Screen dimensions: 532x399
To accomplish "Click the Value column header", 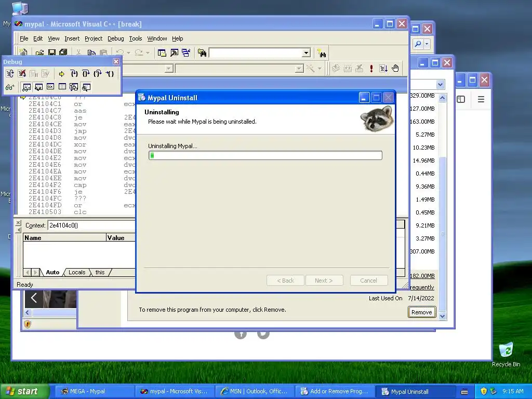I will (x=121, y=237).
